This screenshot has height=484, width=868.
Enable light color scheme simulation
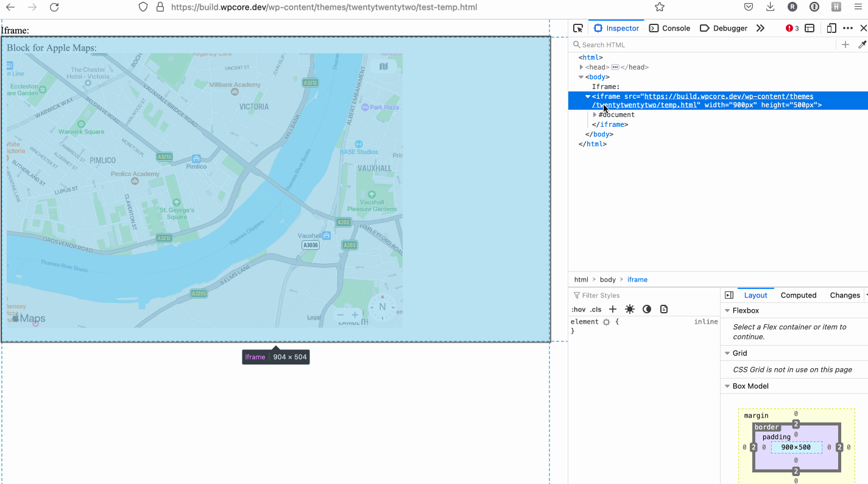629,309
